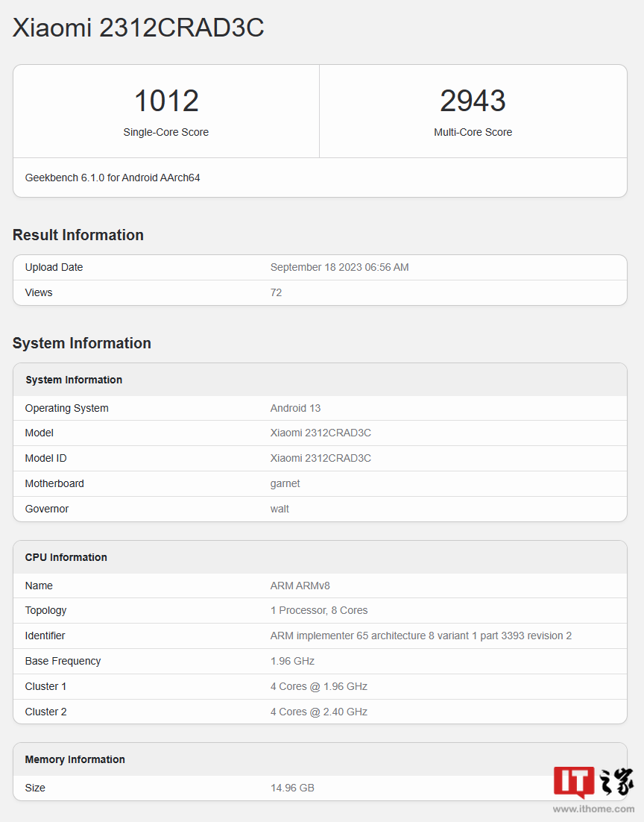Select 4 Cores @ 2.40 GHz value
The height and width of the screenshot is (822, 644).
[319, 712]
